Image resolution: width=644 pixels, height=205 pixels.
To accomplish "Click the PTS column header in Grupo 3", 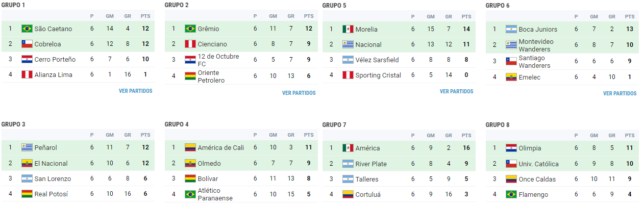I will (145, 135).
